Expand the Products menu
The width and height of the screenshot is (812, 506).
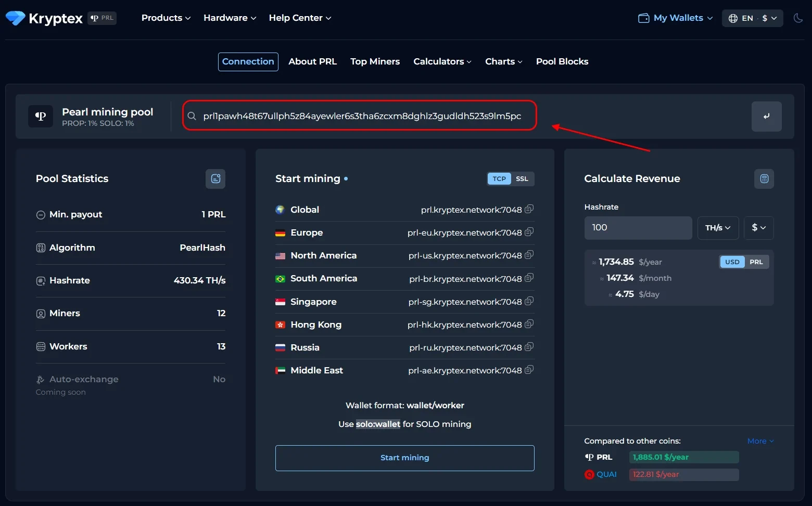[x=166, y=18]
